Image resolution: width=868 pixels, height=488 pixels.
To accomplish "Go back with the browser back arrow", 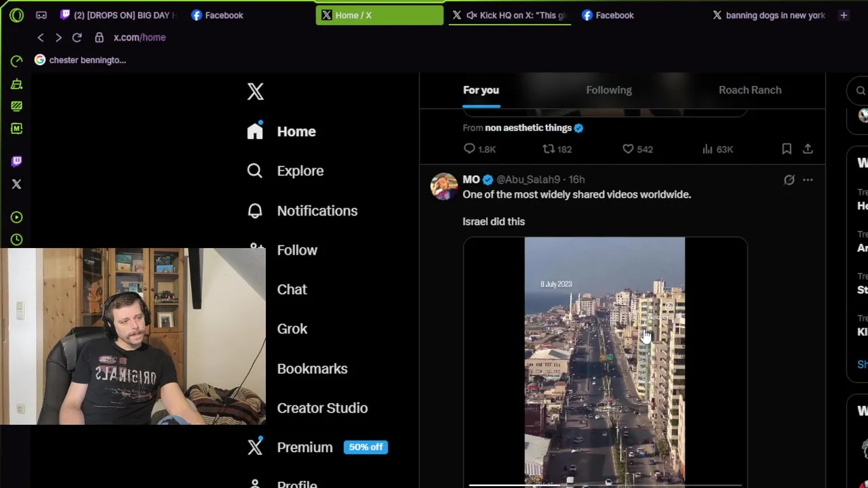I will [41, 37].
